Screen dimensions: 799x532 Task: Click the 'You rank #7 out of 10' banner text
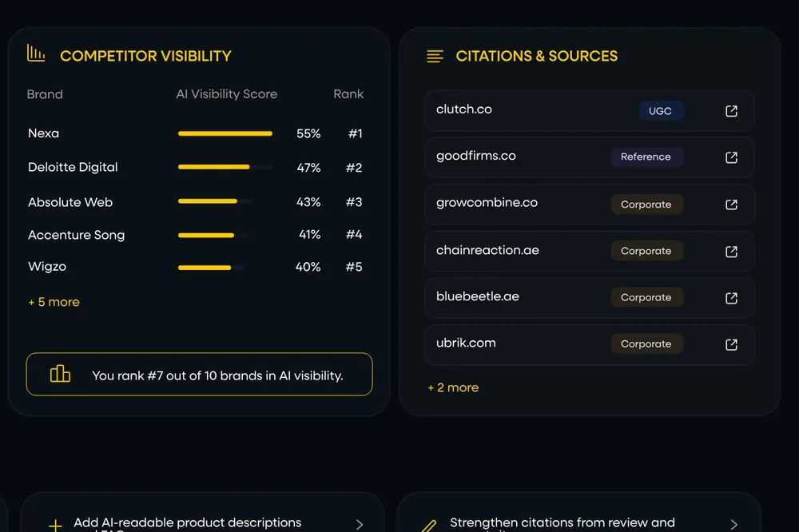(217, 375)
